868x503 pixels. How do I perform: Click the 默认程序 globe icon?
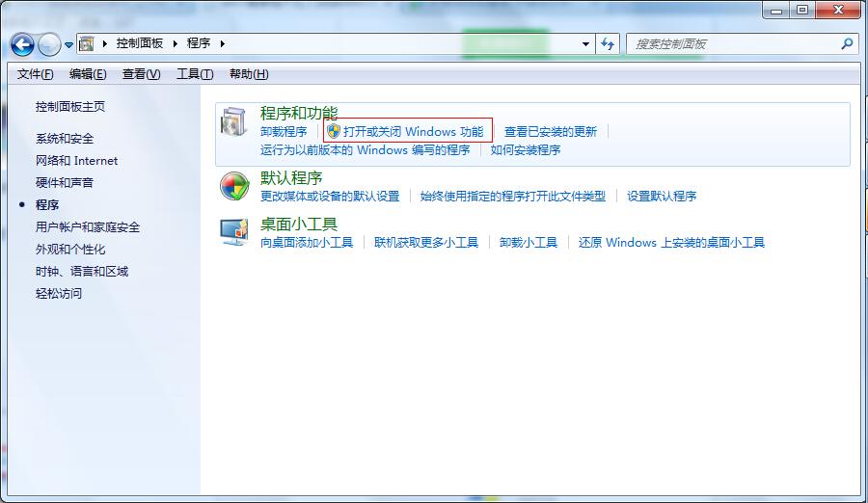[234, 186]
